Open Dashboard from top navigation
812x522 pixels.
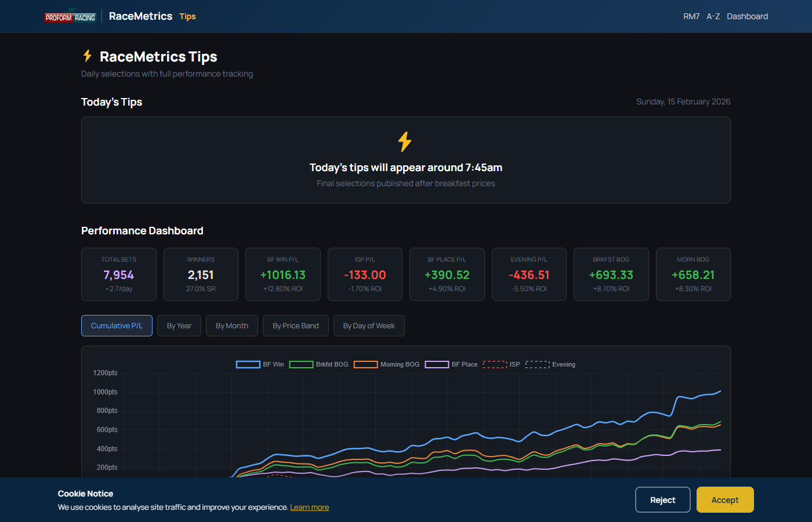747,16
